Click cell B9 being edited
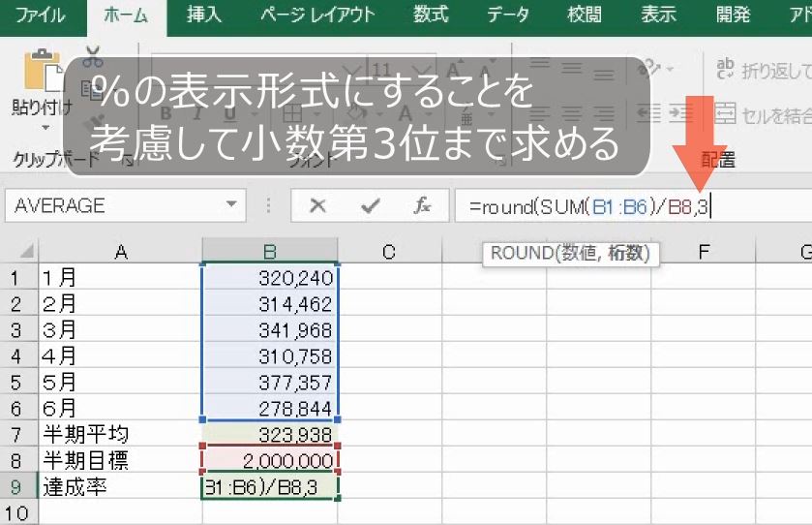Image resolution: width=812 pixels, height=525 pixels. [x=270, y=486]
